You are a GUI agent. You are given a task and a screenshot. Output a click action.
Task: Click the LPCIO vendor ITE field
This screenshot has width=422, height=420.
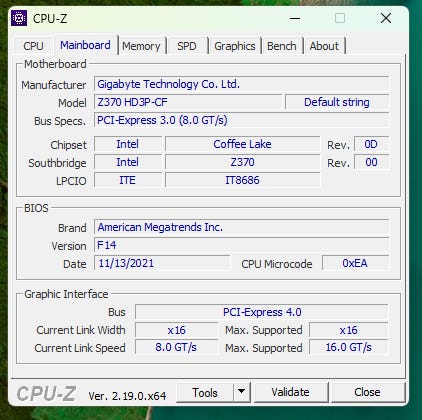(x=128, y=180)
